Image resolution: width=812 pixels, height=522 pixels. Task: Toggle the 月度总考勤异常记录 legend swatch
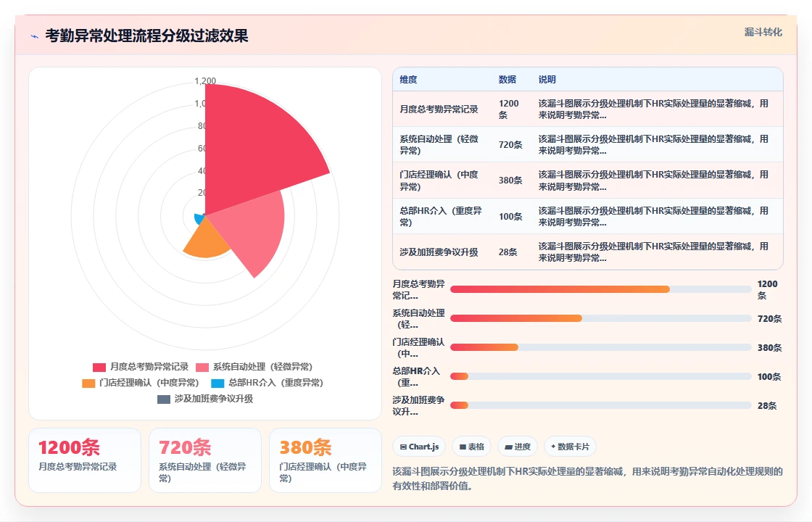[x=99, y=367]
